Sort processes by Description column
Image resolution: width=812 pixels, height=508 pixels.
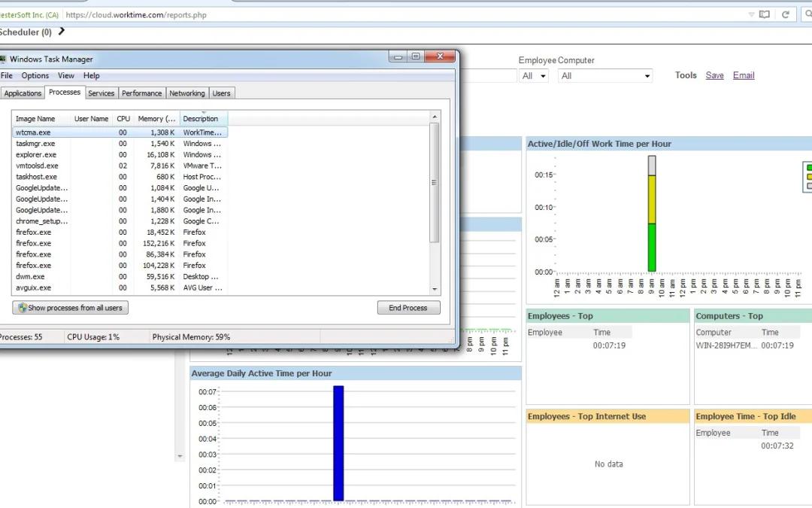point(204,119)
